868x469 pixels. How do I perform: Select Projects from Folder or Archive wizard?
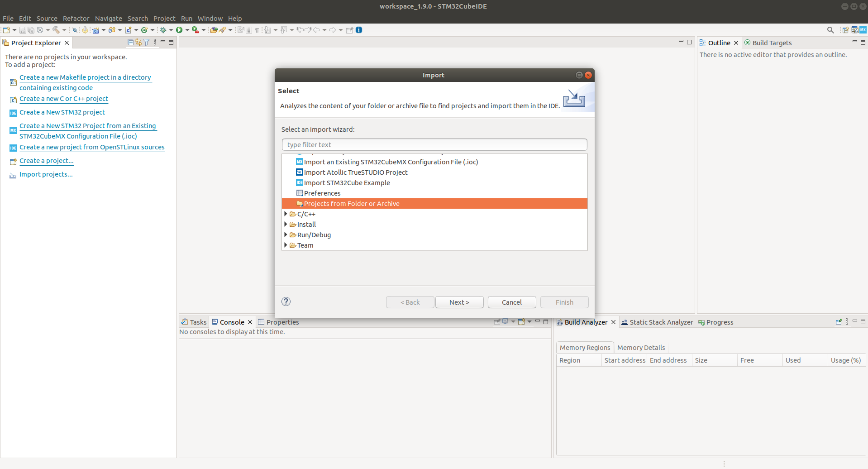click(434, 204)
